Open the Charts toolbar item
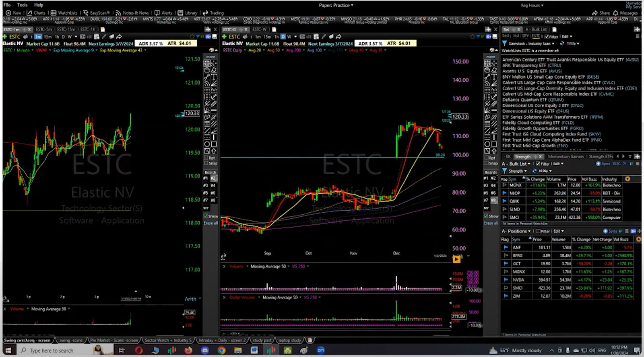The width and height of the screenshot is (644, 357). point(36,13)
